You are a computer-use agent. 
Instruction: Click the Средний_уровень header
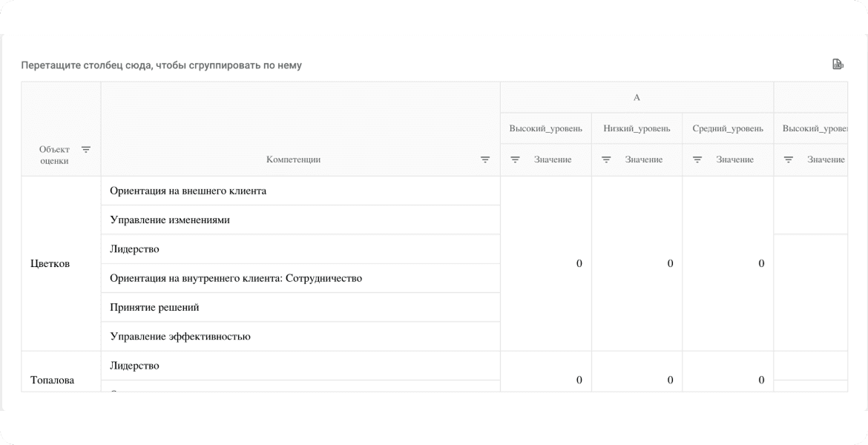coord(727,128)
